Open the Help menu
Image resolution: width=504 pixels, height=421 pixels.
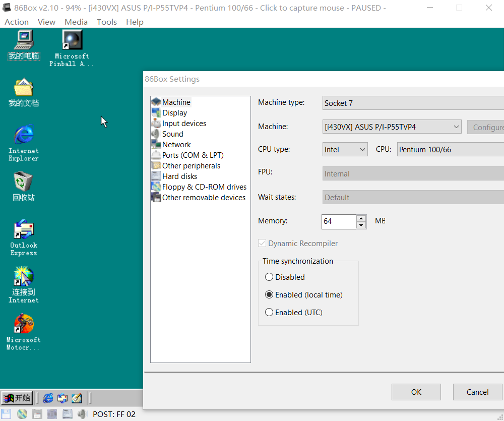coord(135,22)
